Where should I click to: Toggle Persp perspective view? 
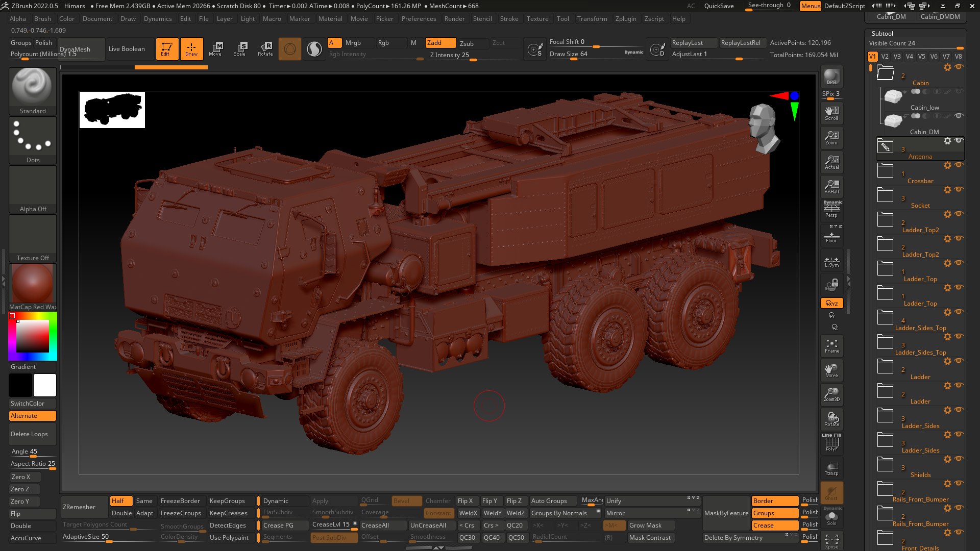831,209
